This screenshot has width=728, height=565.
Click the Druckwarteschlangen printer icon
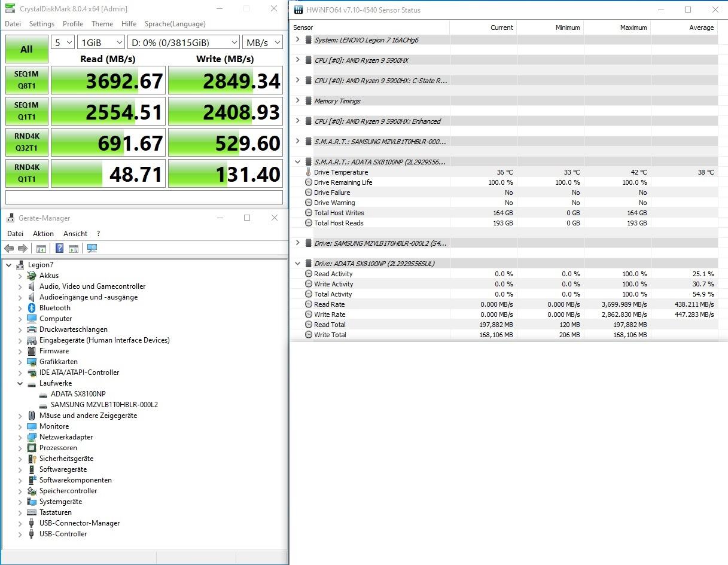[32, 329]
